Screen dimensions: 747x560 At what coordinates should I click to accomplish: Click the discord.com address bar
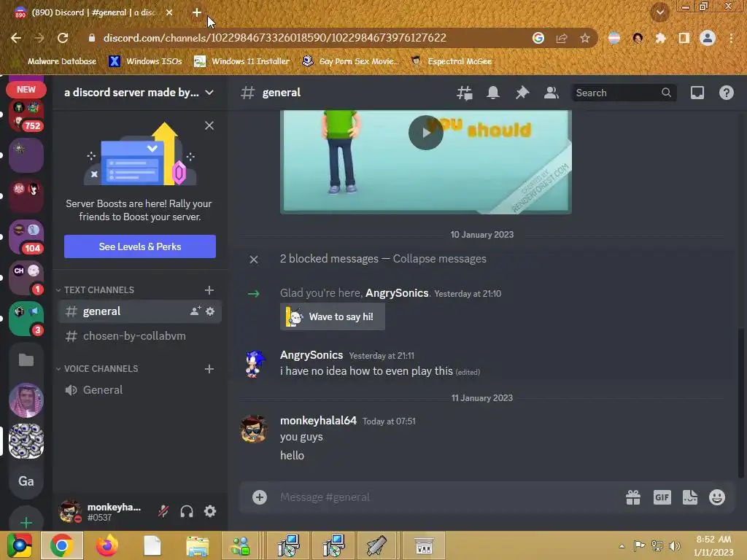(x=274, y=38)
